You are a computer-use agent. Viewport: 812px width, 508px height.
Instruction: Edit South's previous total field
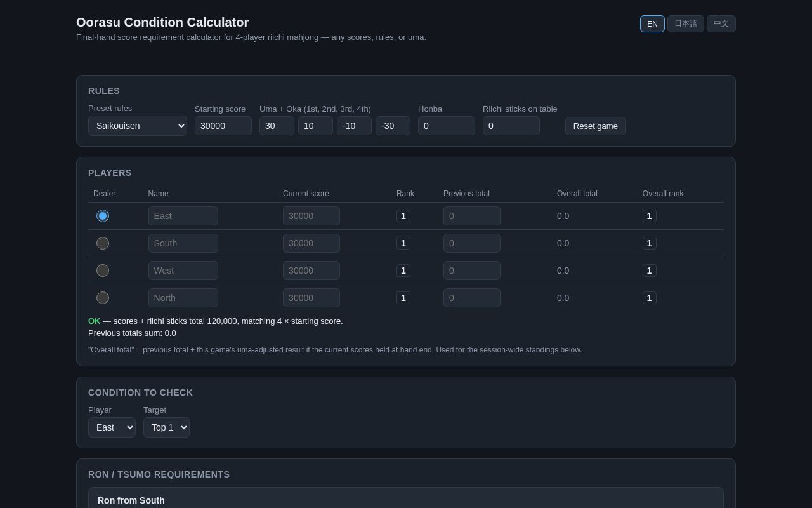(472, 243)
